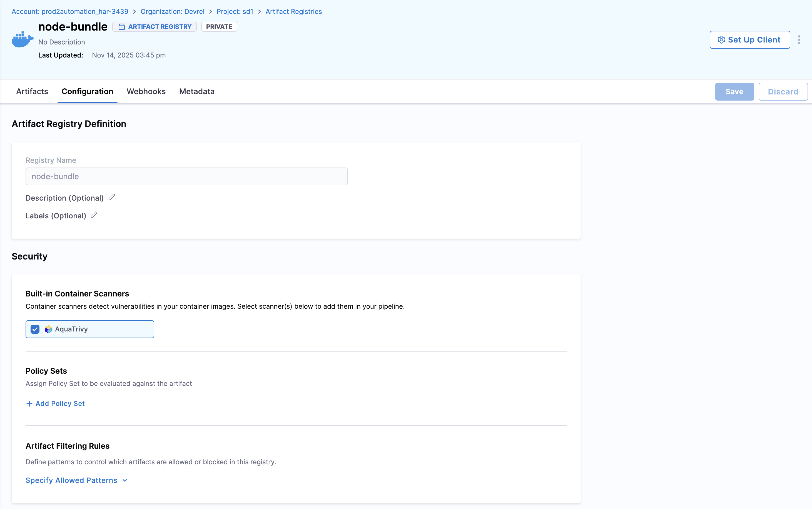
Task: Click the Registry Name input field
Action: click(186, 176)
